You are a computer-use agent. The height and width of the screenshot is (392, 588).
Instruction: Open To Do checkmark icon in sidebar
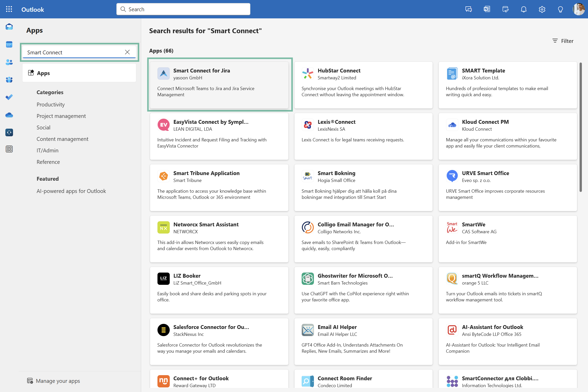pos(9,97)
